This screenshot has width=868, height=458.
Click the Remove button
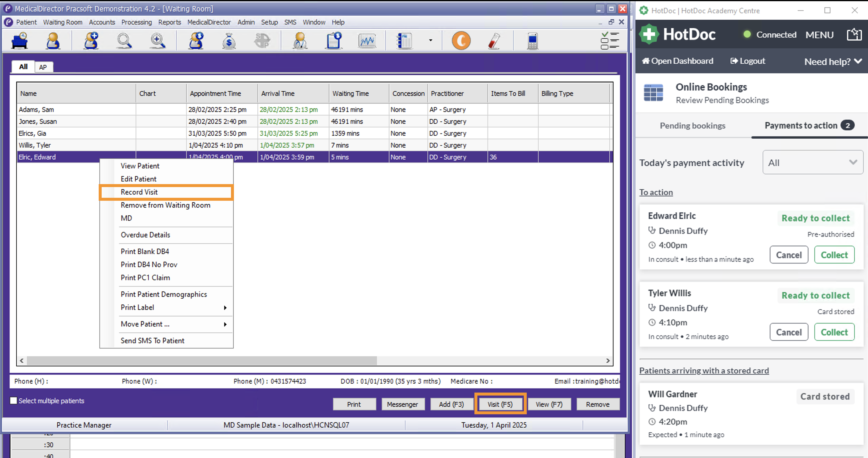tap(597, 404)
